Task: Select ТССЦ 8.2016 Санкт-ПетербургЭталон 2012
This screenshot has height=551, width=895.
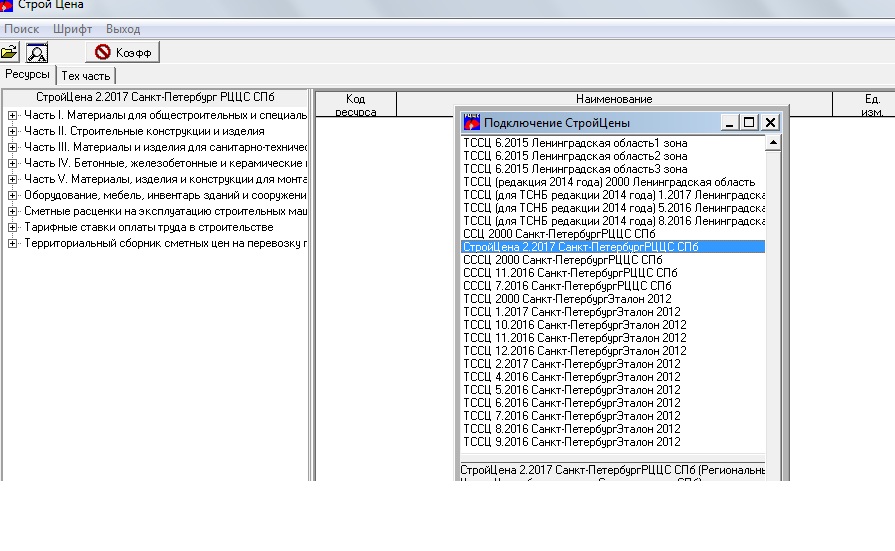Action: [x=612, y=429]
